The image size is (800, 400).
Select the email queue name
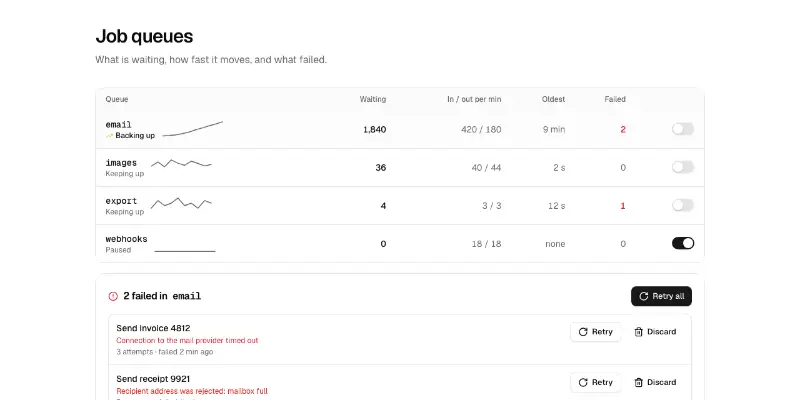[118, 124]
